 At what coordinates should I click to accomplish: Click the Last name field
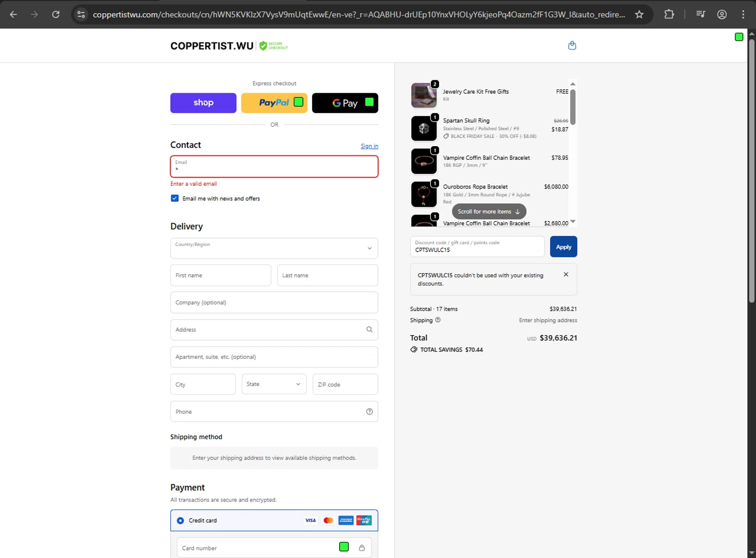[x=328, y=275]
